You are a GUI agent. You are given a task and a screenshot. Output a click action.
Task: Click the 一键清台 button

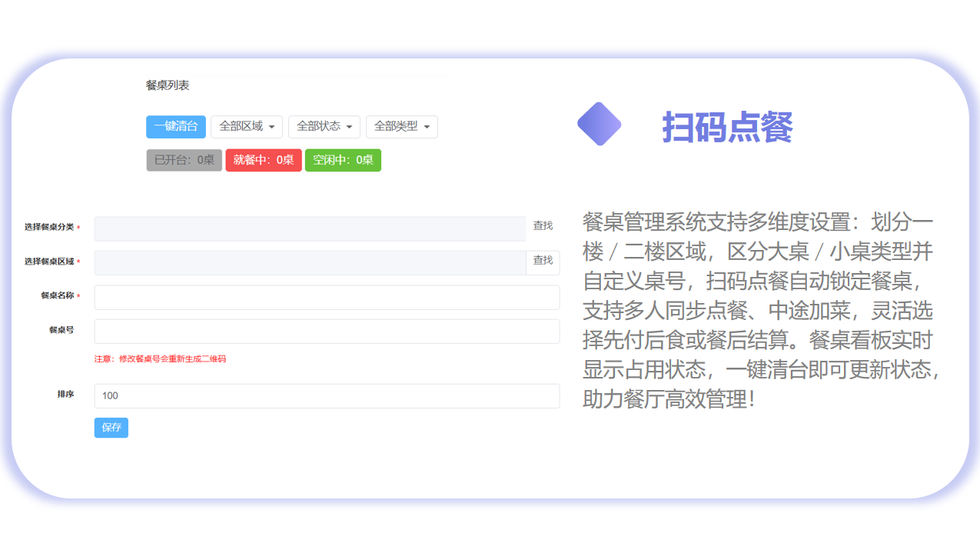click(176, 127)
